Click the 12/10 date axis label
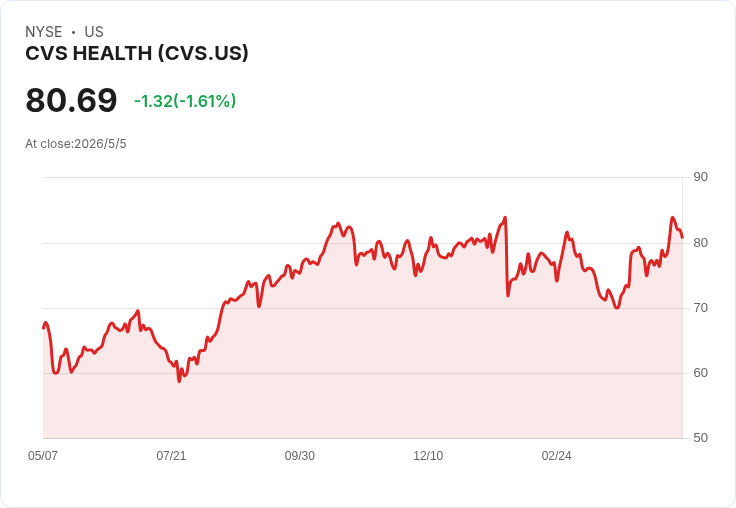Viewport: 736px width, 508px height. (428, 455)
